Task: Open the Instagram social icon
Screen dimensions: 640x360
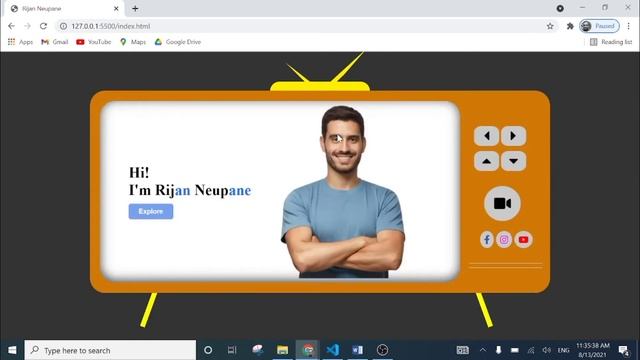Action: click(x=504, y=240)
